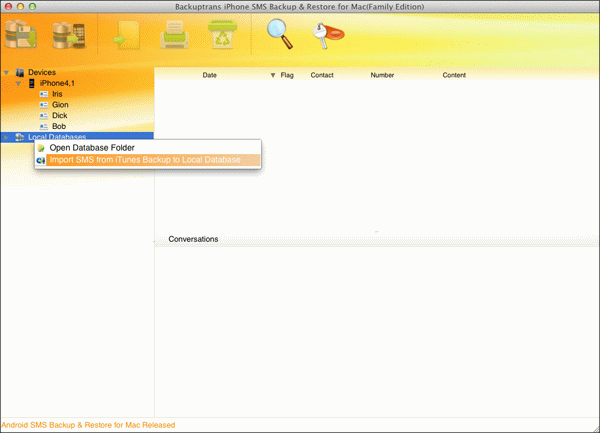Collapse the Devices tree node
Image resolution: width=600 pixels, height=433 pixels.
pos(7,73)
